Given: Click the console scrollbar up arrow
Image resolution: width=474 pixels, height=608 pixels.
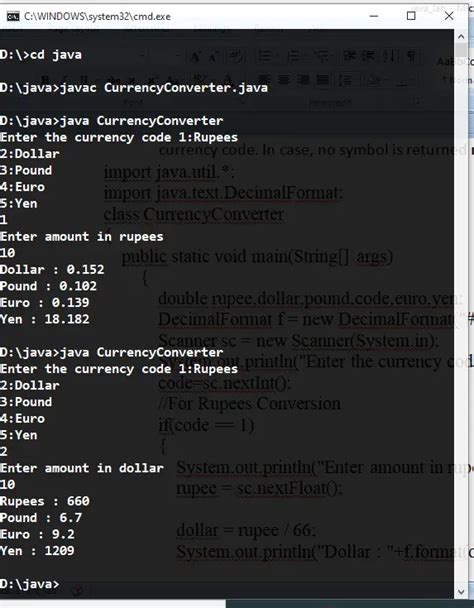Looking at the screenshot, I should (x=461, y=36).
